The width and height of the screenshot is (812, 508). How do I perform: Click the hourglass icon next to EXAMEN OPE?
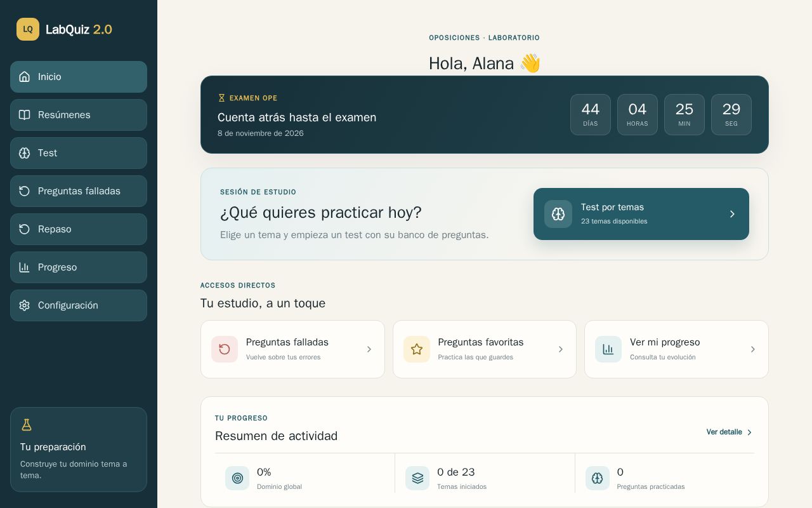pyautogui.click(x=221, y=98)
